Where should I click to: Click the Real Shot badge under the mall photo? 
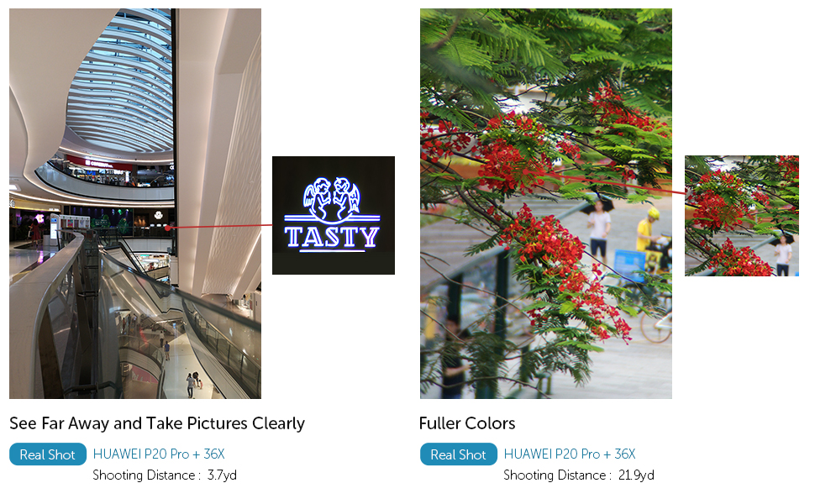point(48,454)
